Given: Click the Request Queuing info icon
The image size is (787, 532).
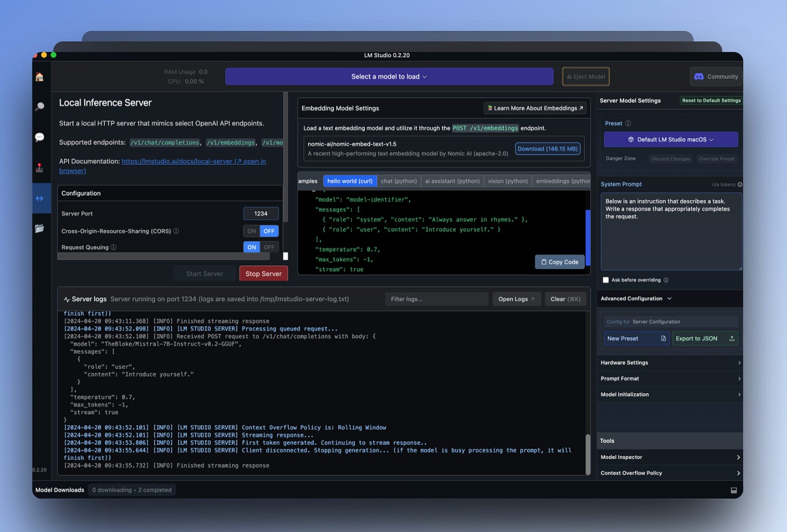Looking at the screenshot, I should (114, 247).
